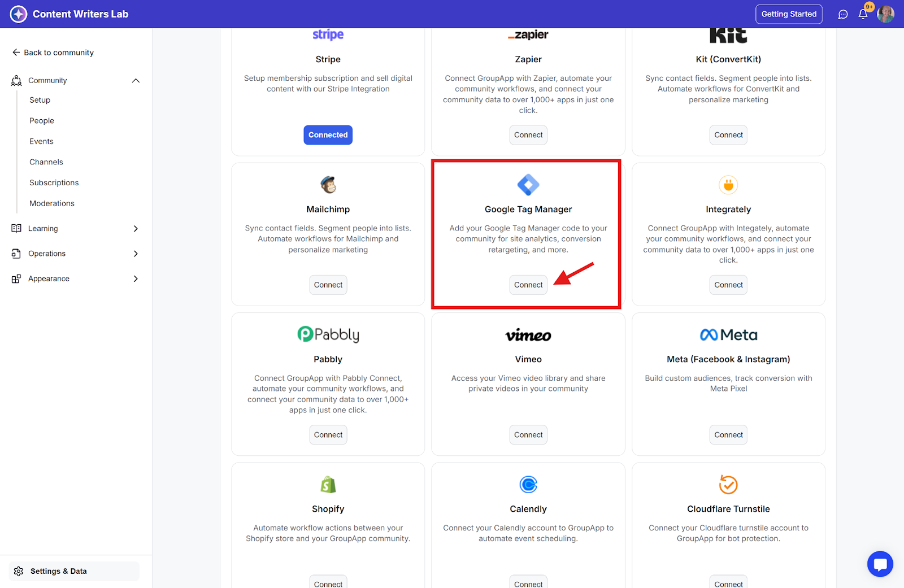Click the Google Tag Manager diamond icon

[x=528, y=185]
